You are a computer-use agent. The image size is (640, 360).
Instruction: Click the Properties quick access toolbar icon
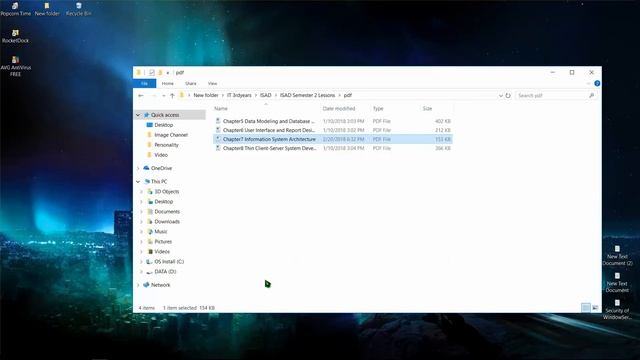point(151,73)
